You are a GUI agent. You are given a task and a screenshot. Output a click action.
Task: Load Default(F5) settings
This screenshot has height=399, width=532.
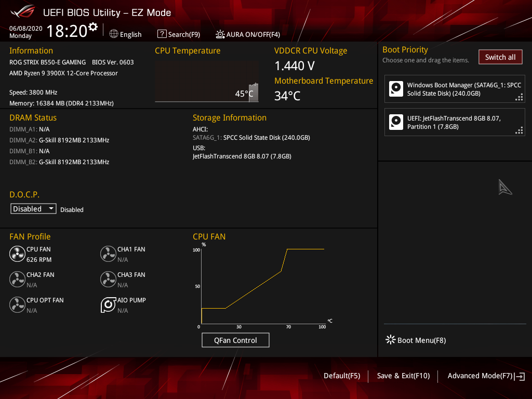[x=342, y=376]
